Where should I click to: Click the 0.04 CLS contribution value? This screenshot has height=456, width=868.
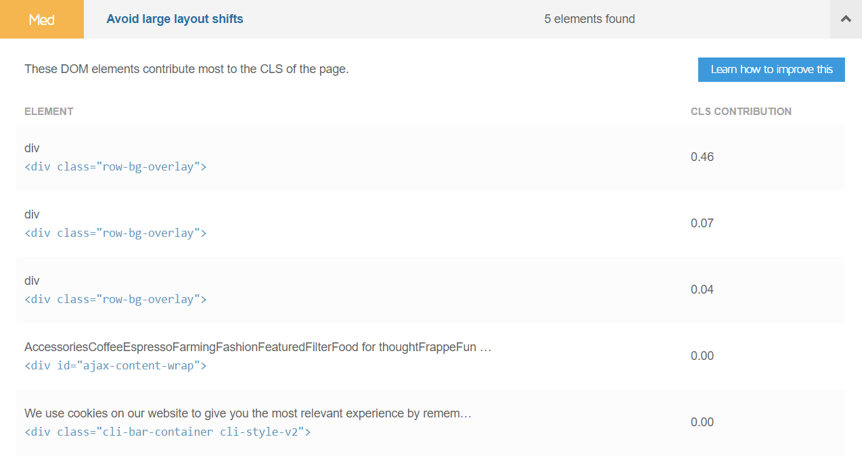point(702,290)
